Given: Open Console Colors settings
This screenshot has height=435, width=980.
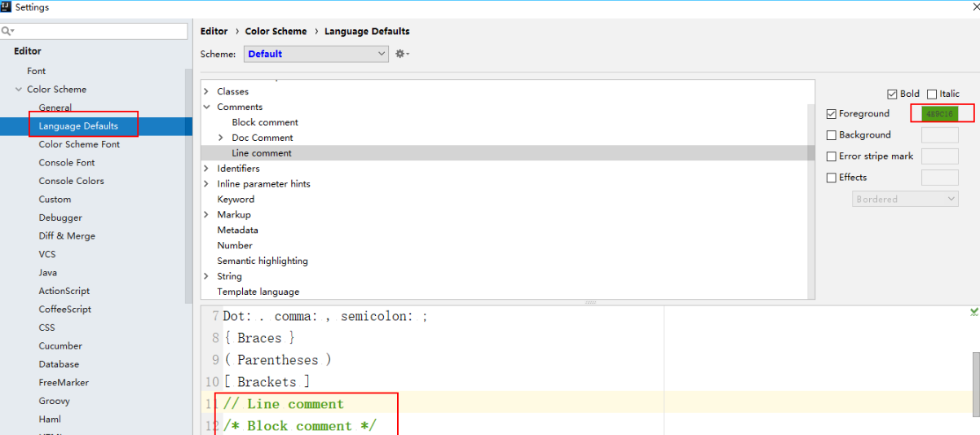Looking at the screenshot, I should pos(72,181).
